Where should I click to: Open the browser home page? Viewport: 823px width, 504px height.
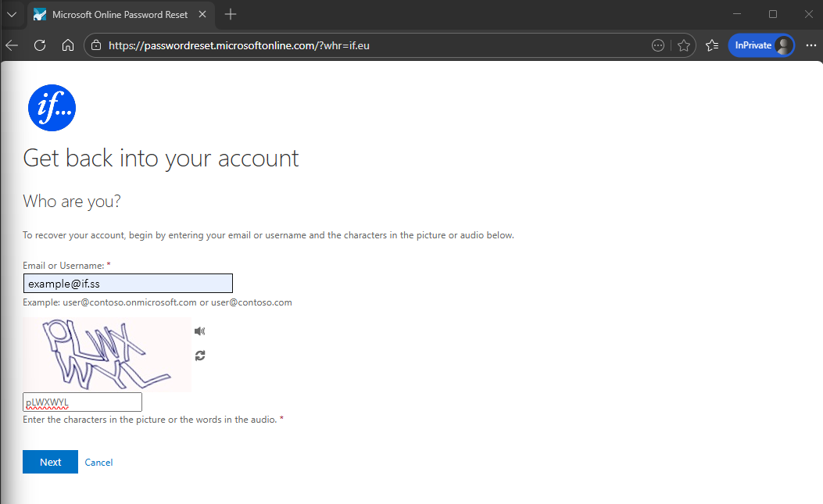point(68,45)
